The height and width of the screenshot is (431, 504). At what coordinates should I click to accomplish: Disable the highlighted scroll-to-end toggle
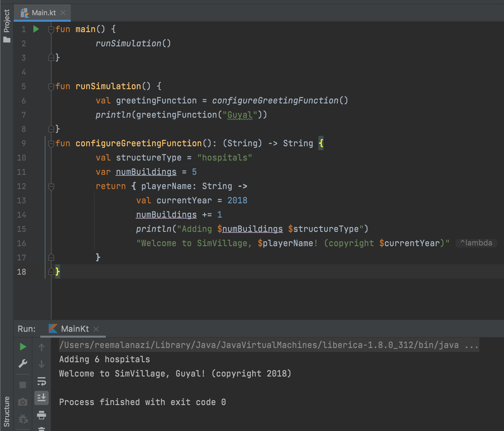[42, 398]
